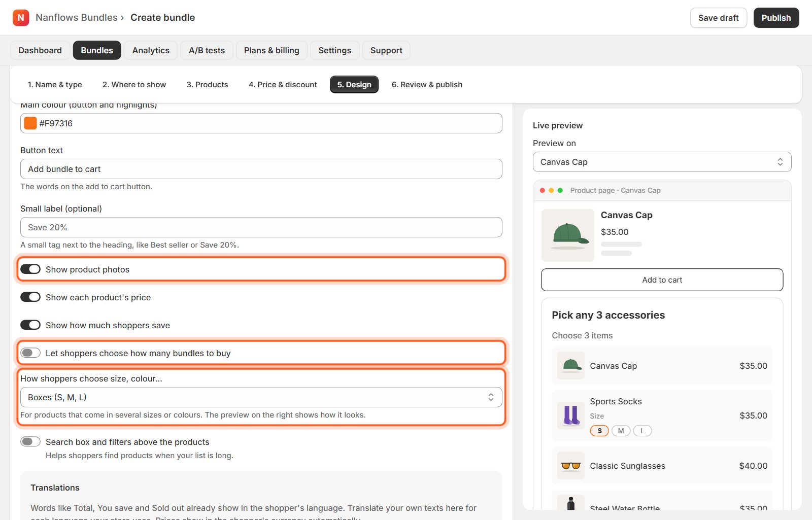
Task: Click the Sports Socks thumbnail
Action: (x=571, y=415)
